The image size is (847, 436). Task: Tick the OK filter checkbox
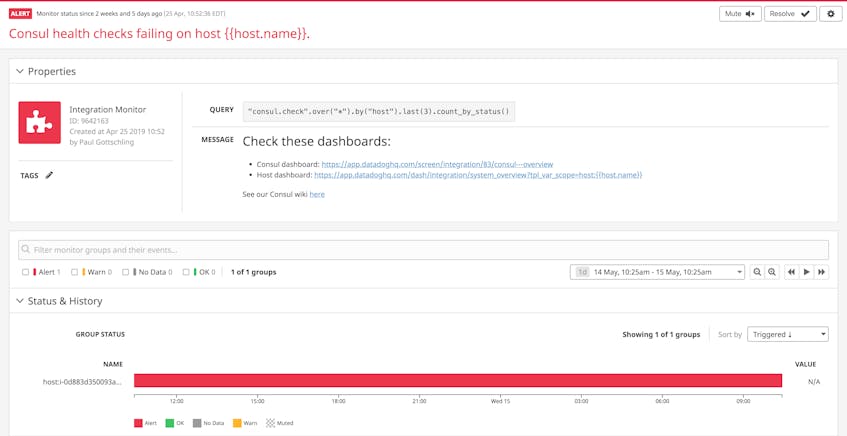pyautogui.click(x=186, y=272)
